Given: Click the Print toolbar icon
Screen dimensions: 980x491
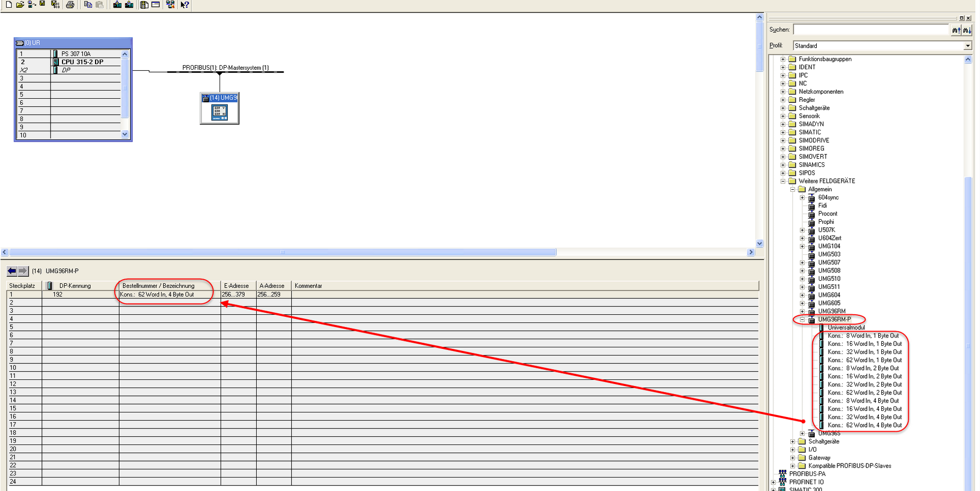Looking at the screenshot, I should click(x=70, y=5).
